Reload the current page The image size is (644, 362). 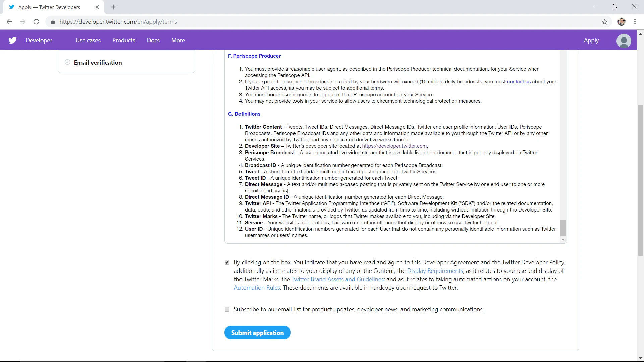[x=36, y=22]
